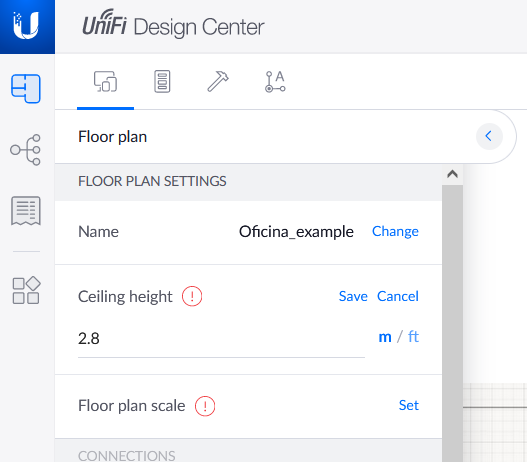Open the widgets grid sidebar icon
This screenshot has width=527, height=462.
26,290
